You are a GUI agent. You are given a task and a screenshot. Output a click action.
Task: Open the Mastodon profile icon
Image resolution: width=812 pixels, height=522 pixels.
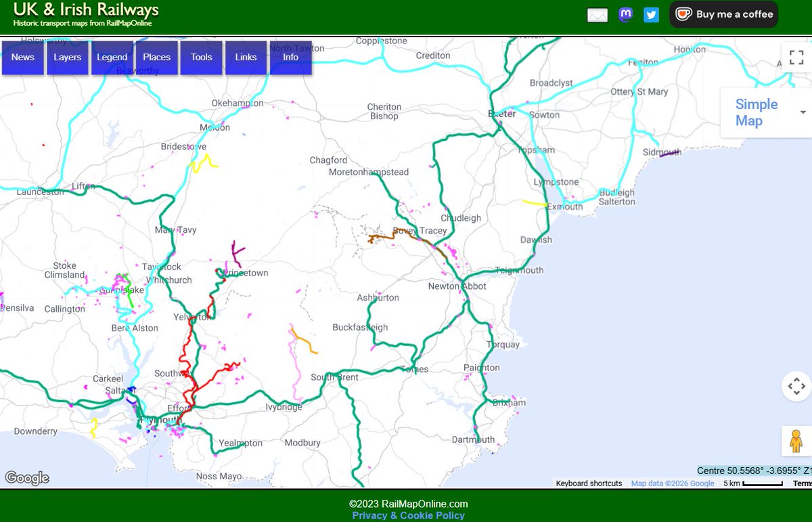click(x=626, y=14)
